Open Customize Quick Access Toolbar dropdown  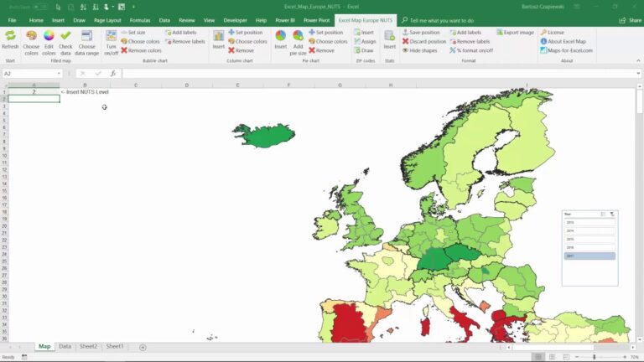[133, 7]
